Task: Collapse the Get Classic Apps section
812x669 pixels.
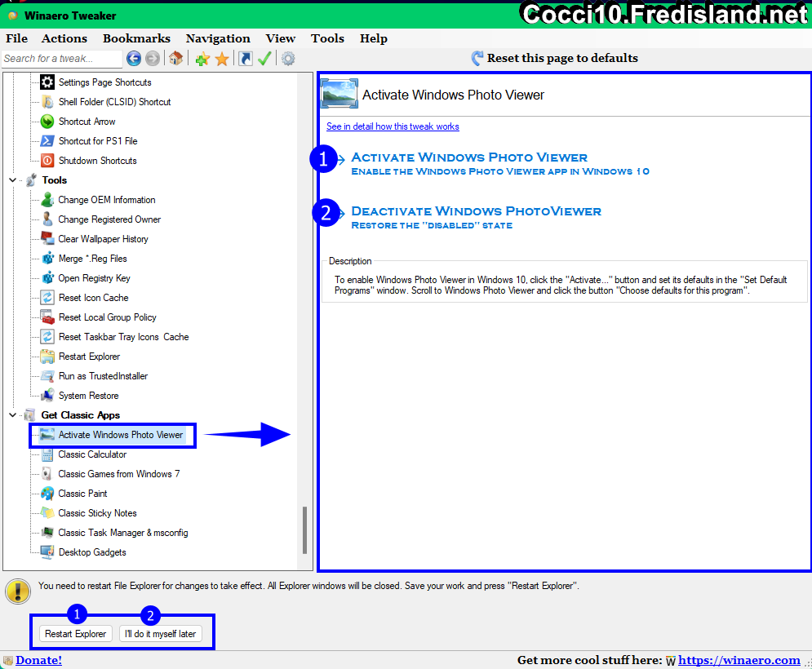Action: coord(13,415)
